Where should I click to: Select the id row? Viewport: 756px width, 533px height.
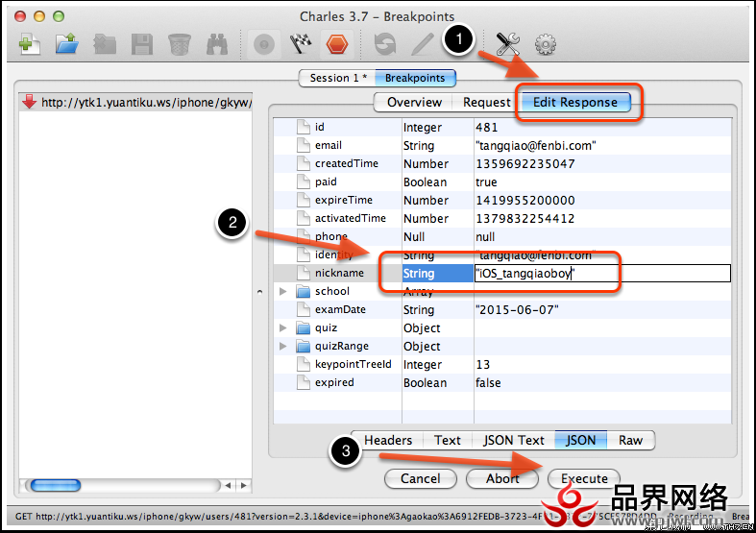click(501, 127)
